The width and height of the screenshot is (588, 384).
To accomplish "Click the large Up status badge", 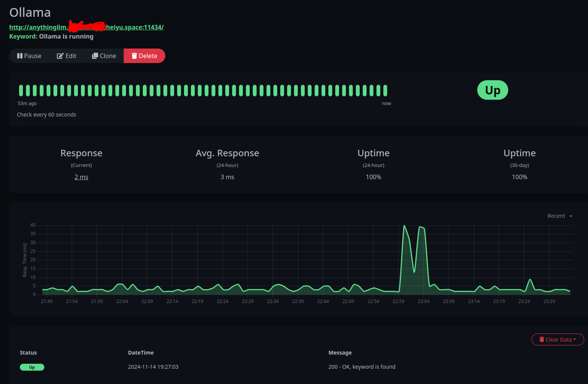I will point(493,90).
